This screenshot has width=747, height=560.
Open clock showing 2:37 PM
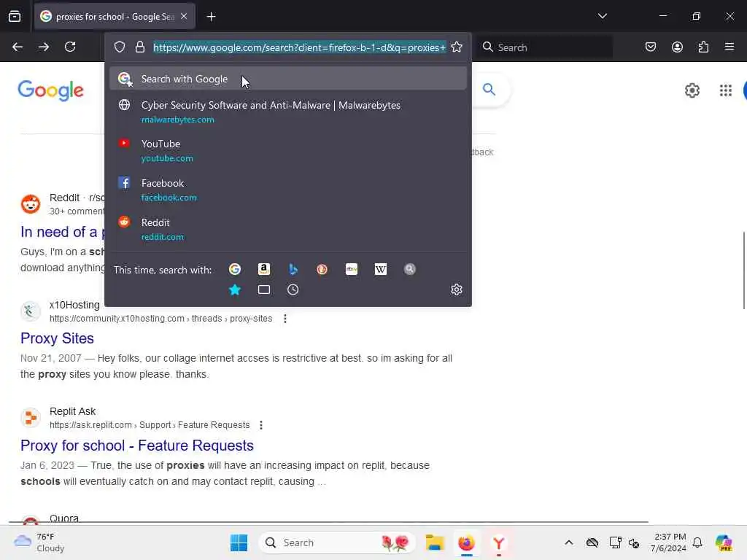click(668, 542)
